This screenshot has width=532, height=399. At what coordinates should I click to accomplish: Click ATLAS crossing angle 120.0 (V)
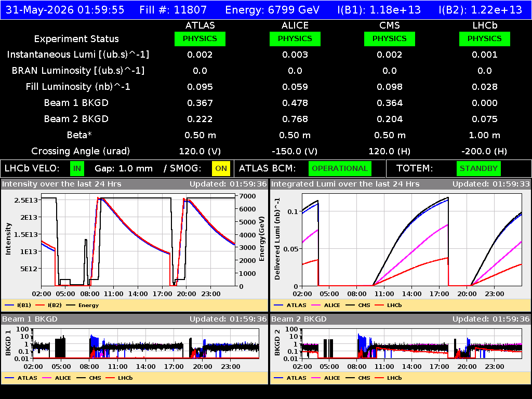pyautogui.click(x=200, y=151)
